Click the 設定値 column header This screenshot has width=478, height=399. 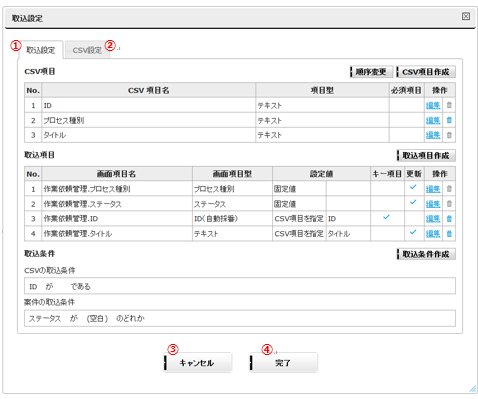point(321,174)
